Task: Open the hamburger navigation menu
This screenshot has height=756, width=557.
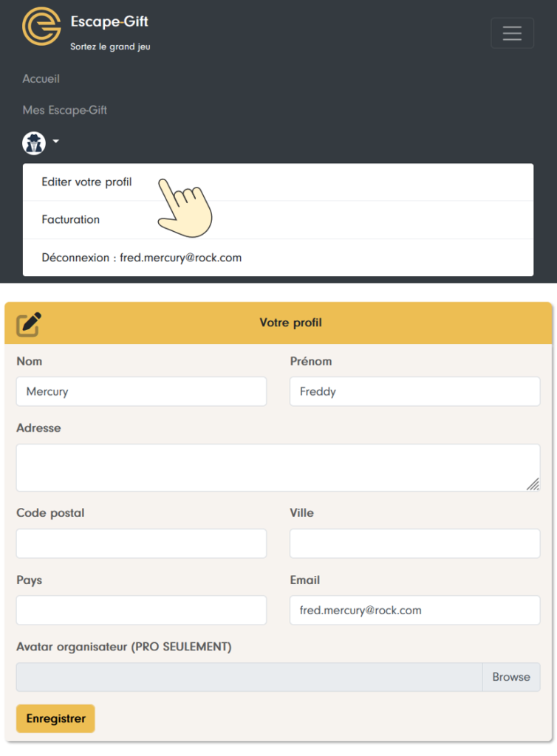Action: [x=512, y=33]
